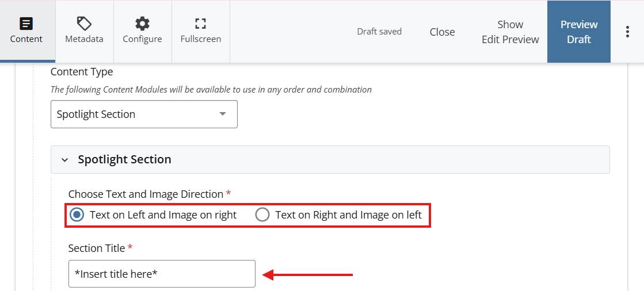Select Text on Left and Image on right
644x291 pixels.
[77, 215]
